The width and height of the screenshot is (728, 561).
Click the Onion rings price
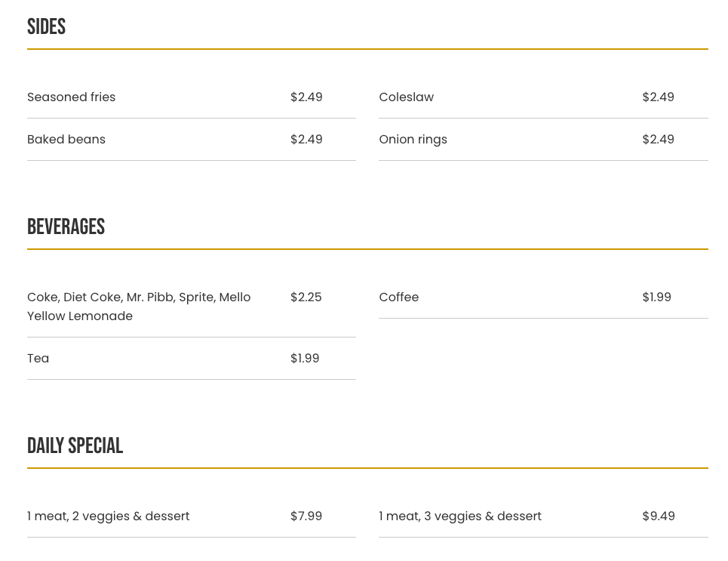(658, 140)
